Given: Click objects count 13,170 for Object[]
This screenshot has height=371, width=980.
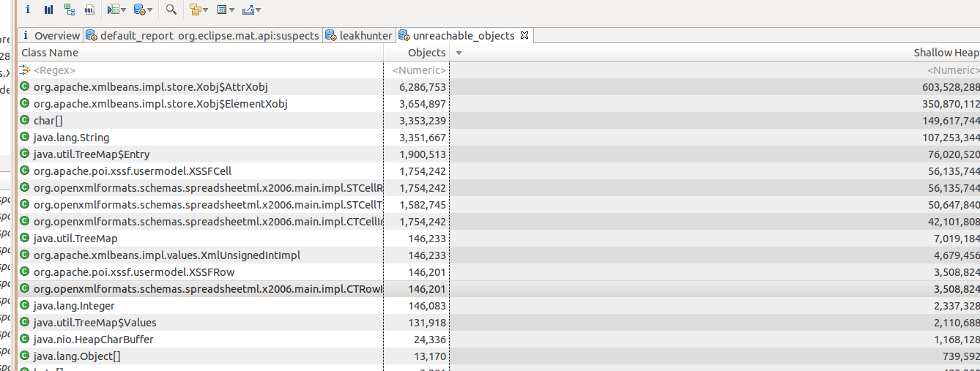Looking at the screenshot, I should pos(430,356).
